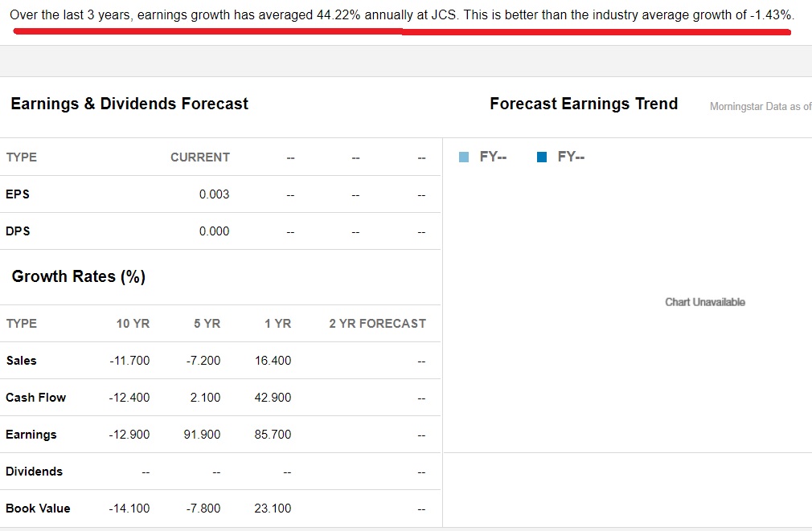Click the light blue FY-- legend swatch
Screen dimensions: 812x531
point(464,157)
